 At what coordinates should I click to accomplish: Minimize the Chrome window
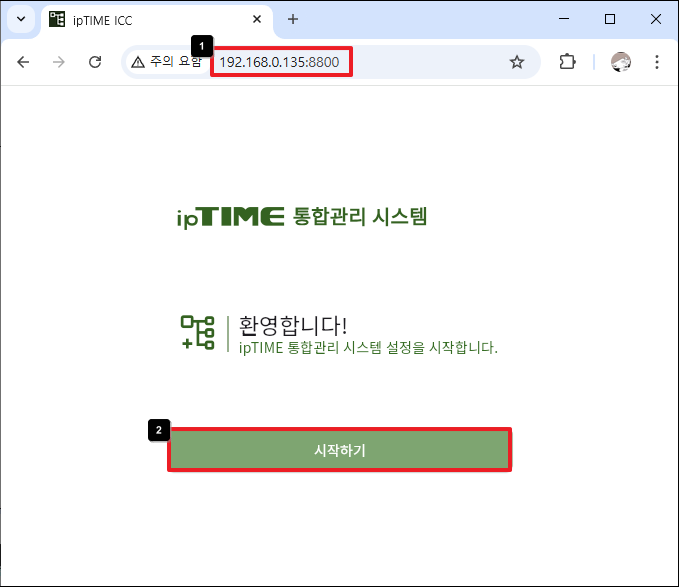tap(563, 19)
